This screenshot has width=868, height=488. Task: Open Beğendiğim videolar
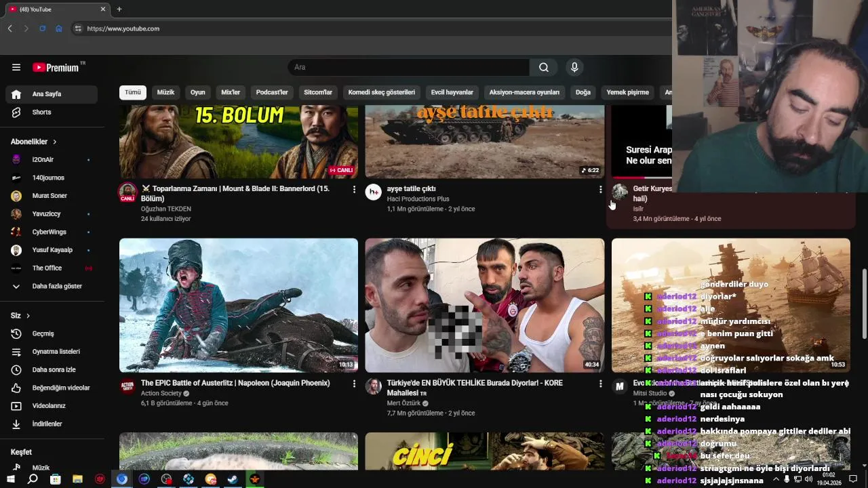52,388
